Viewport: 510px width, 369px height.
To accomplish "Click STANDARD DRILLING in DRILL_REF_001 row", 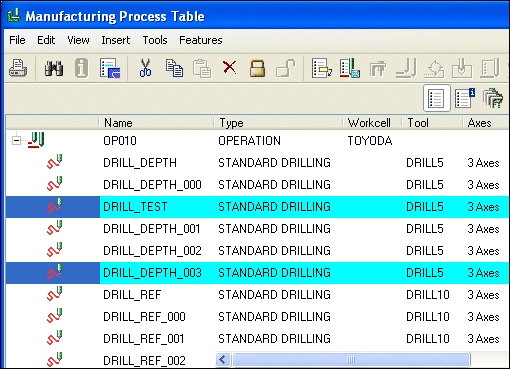I will (x=274, y=339).
